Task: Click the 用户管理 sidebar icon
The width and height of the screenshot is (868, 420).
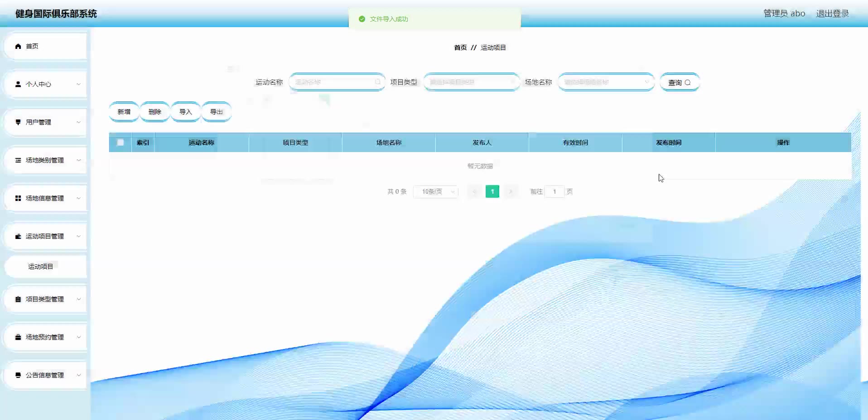Action: point(18,122)
